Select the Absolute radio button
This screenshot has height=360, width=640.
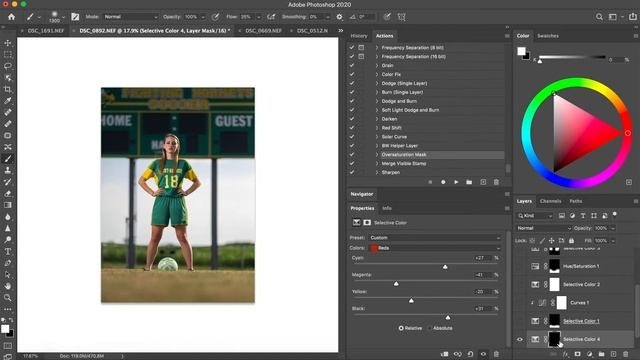tap(429, 328)
